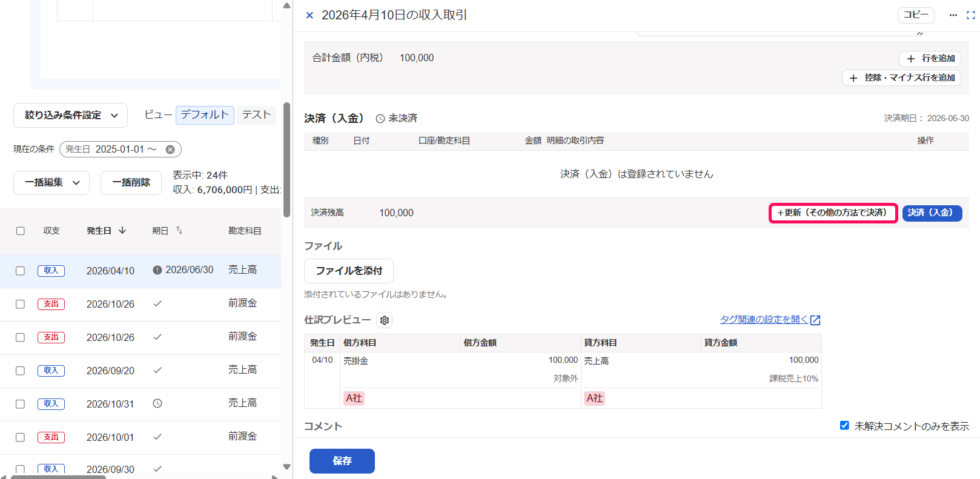Save the transaction with 保存
Image resolution: width=980 pixels, height=479 pixels.
click(x=342, y=461)
